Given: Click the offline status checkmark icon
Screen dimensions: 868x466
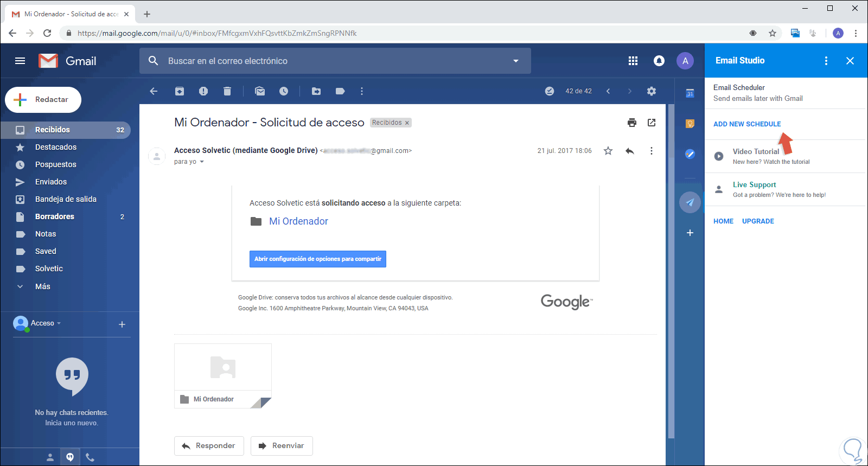Looking at the screenshot, I should (550, 91).
